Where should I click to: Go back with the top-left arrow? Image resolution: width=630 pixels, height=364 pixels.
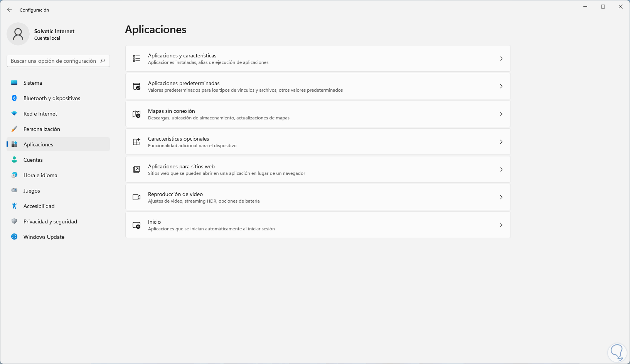(x=10, y=10)
